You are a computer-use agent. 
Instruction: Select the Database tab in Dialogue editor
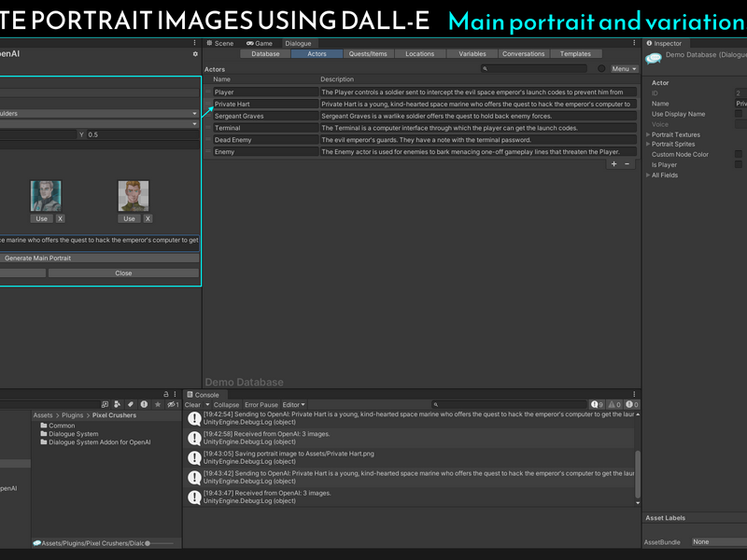pos(265,54)
